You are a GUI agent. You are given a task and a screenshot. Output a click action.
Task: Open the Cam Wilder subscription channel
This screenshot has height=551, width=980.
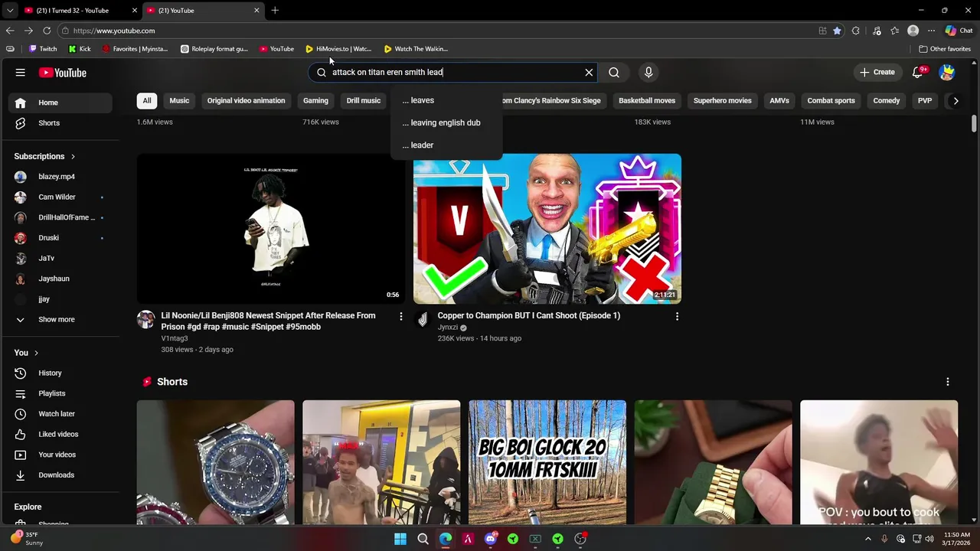point(61,197)
